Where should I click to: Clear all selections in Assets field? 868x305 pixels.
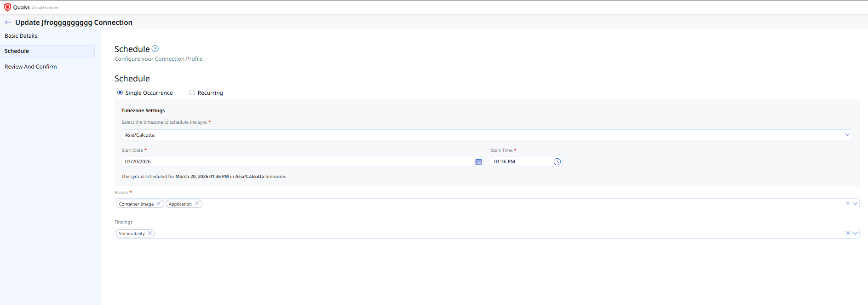848,203
